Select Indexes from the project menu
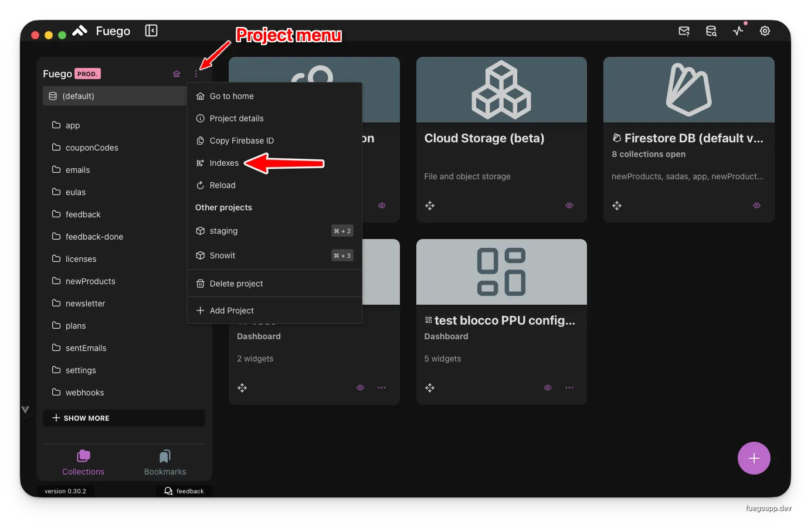This screenshot has height=532, width=811. (x=224, y=163)
